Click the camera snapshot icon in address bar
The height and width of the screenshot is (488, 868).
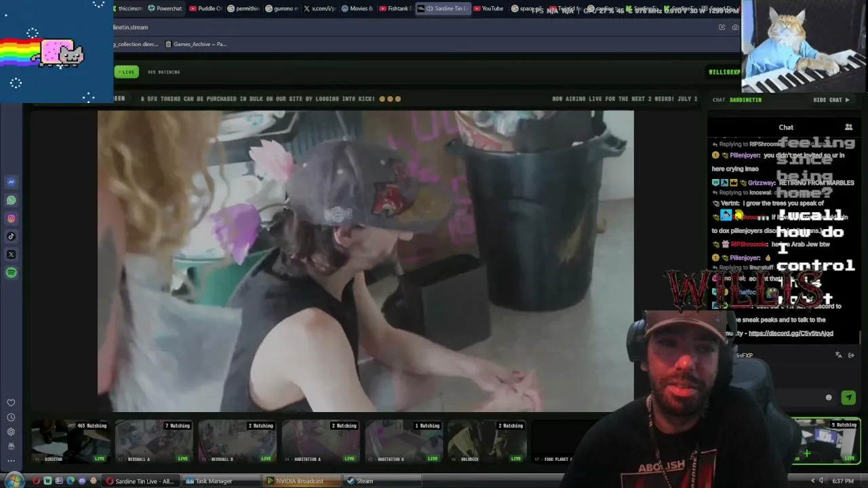(736, 27)
